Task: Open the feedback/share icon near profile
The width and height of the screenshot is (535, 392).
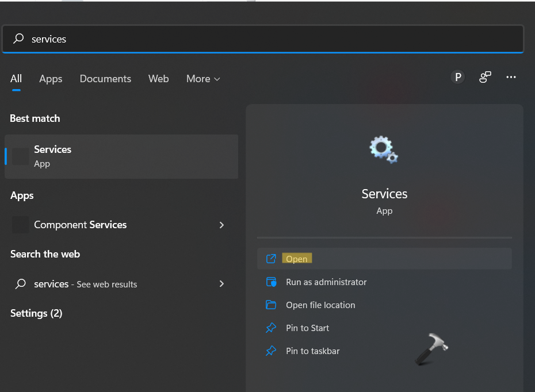Action: coord(485,78)
